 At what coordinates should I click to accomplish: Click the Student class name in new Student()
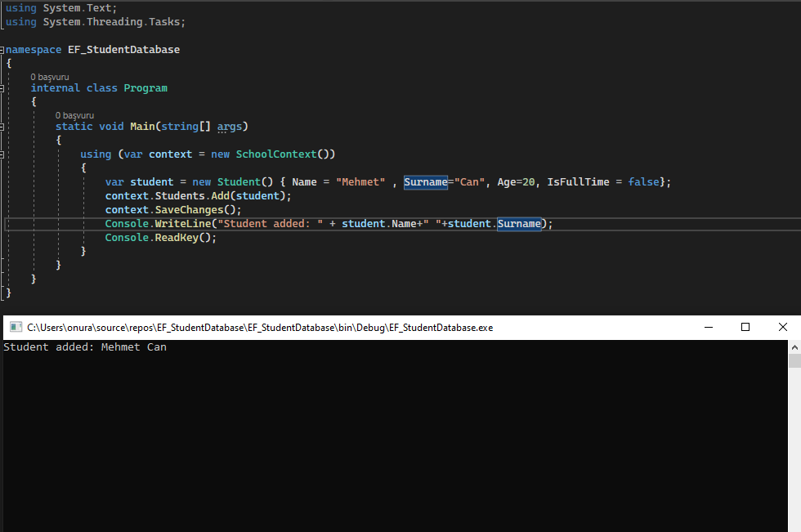[237, 181]
